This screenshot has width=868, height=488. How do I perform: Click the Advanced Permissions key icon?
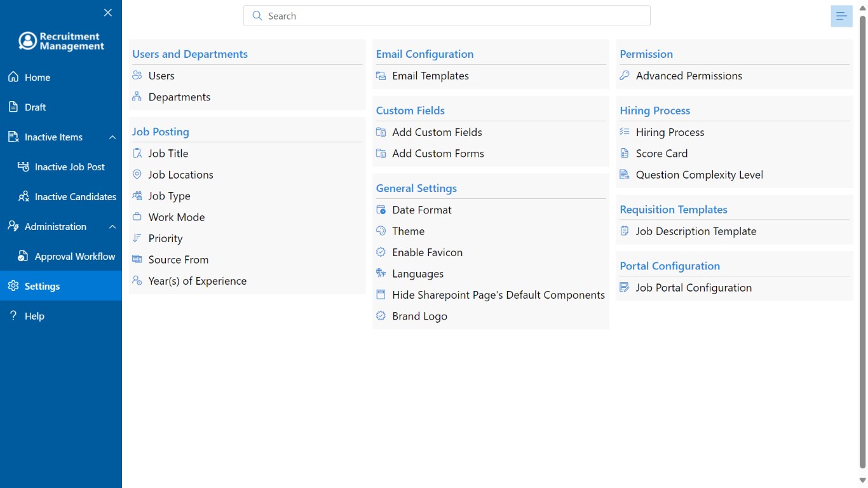tap(625, 76)
